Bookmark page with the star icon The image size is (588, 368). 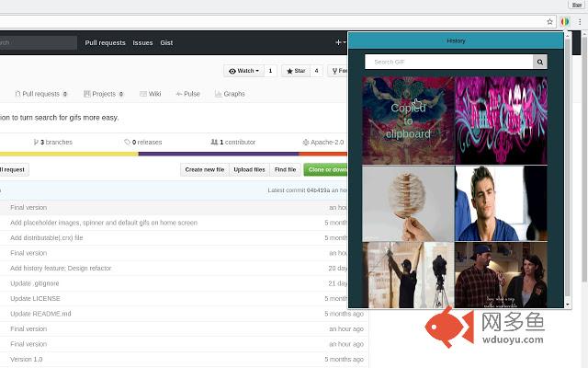549,22
